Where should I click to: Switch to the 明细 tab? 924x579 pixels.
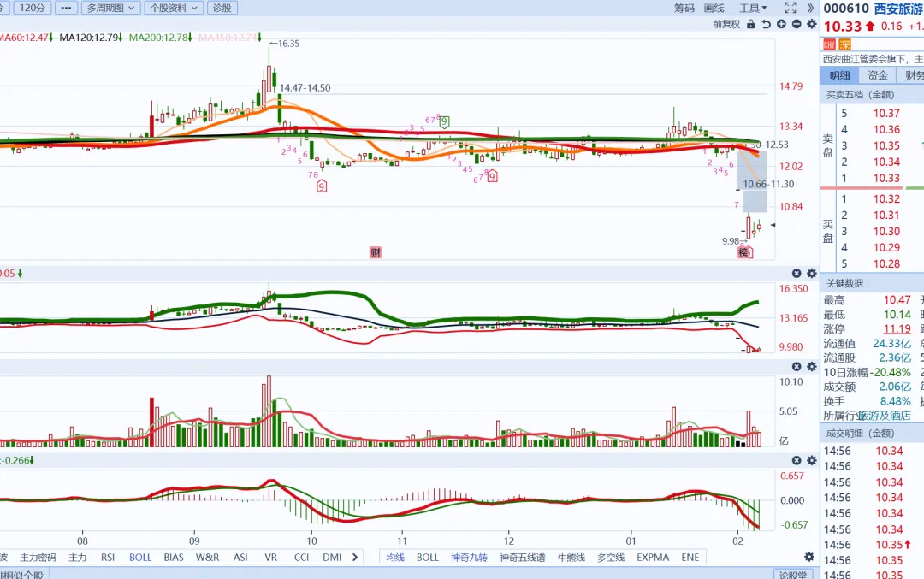(x=839, y=75)
